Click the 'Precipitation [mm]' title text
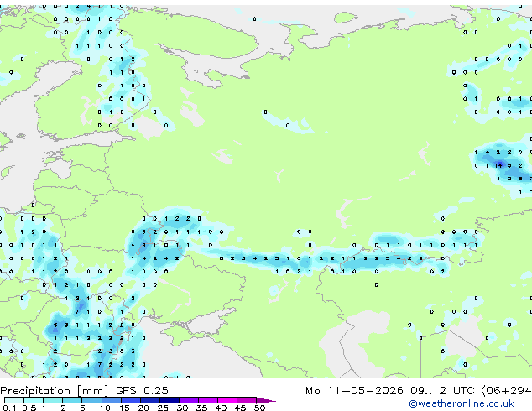This screenshot has width=532, height=411. point(55,391)
